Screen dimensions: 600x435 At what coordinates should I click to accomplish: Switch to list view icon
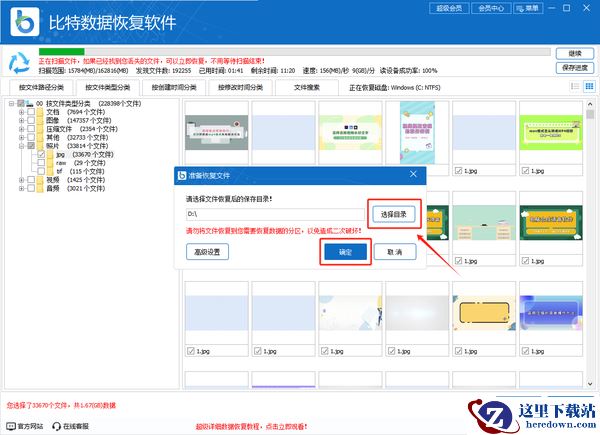click(x=575, y=86)
